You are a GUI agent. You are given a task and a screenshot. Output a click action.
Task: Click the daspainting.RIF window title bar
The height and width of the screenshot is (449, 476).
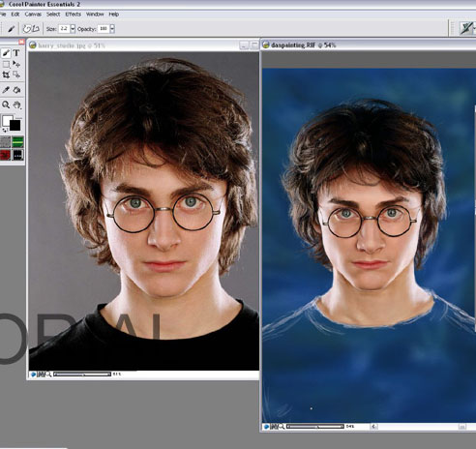pos(369,45)
